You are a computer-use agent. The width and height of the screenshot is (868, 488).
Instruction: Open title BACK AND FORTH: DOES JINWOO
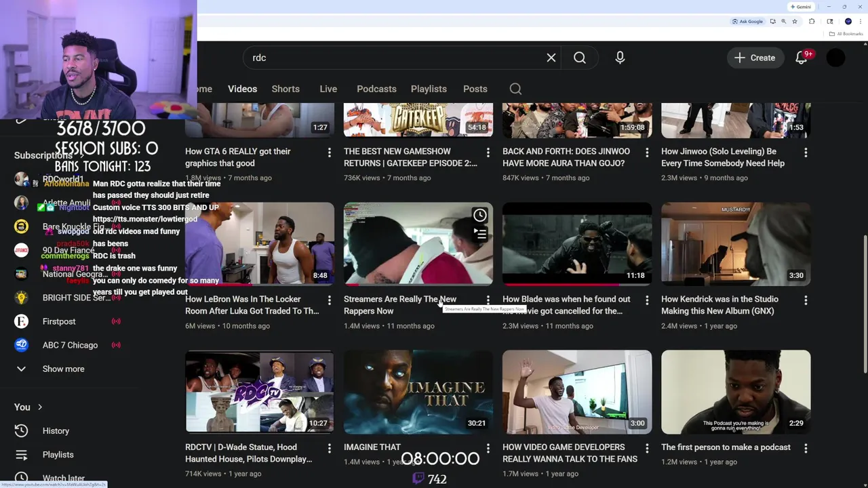point(566,157)
